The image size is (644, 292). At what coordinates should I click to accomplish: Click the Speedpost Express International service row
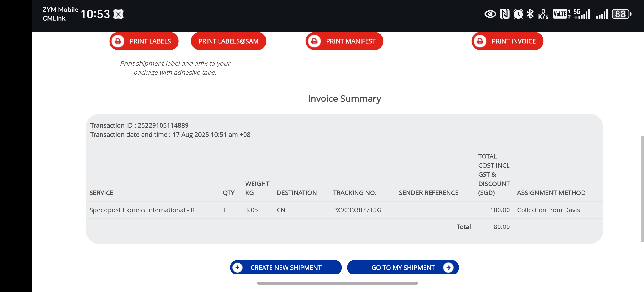[x=142, y=210]
